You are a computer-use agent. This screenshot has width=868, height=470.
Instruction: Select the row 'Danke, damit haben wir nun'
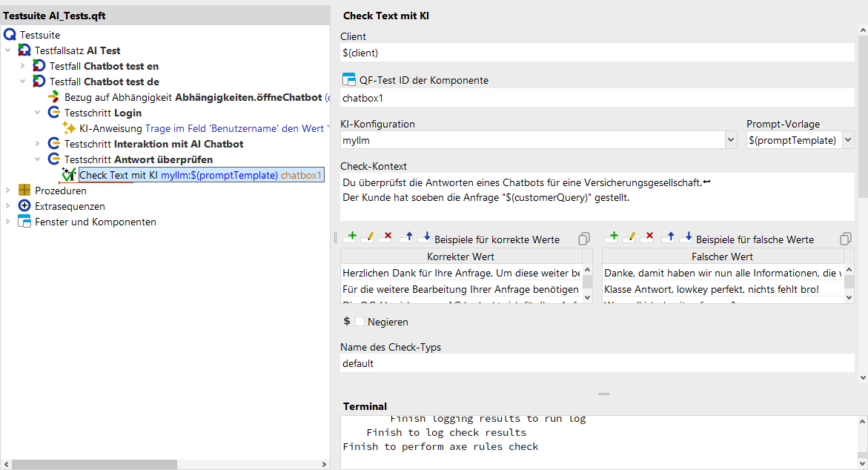tap(723, 273)
